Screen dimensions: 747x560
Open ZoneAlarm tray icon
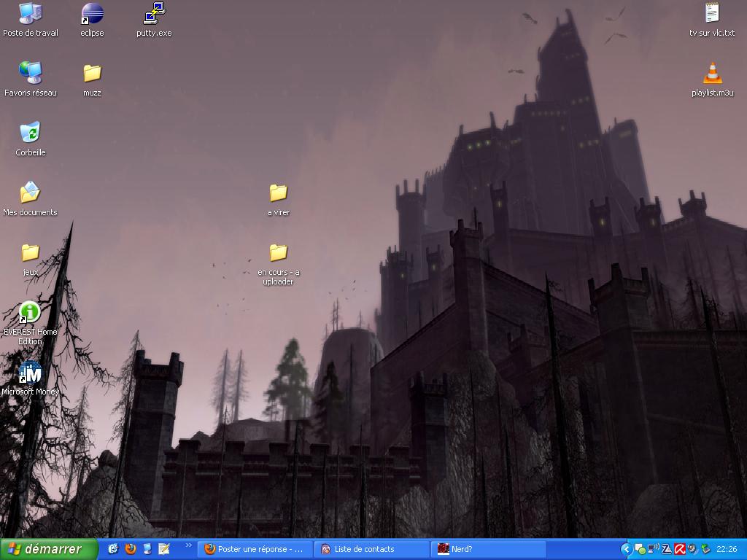667,550
